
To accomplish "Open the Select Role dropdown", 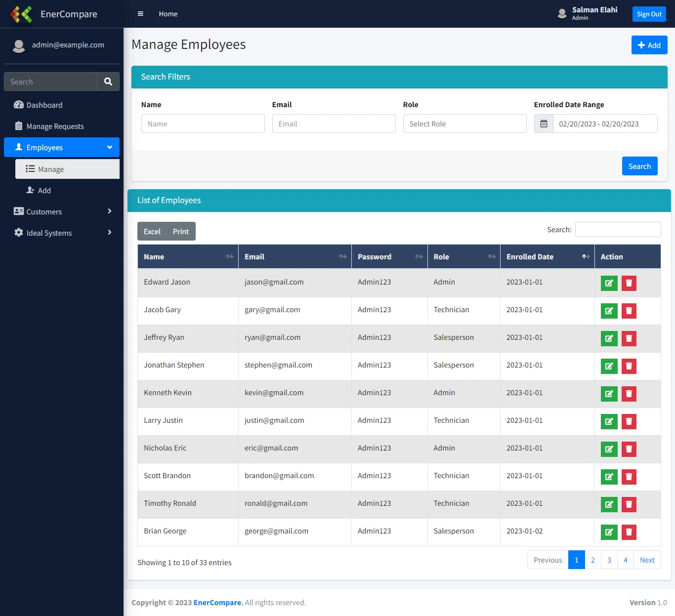I will [x=464, y=124].
